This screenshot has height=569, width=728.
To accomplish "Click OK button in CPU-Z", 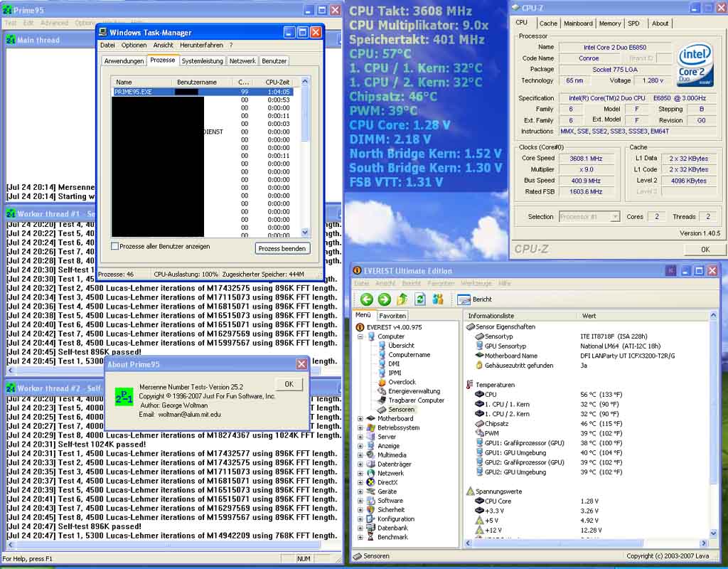I will 705,250.
